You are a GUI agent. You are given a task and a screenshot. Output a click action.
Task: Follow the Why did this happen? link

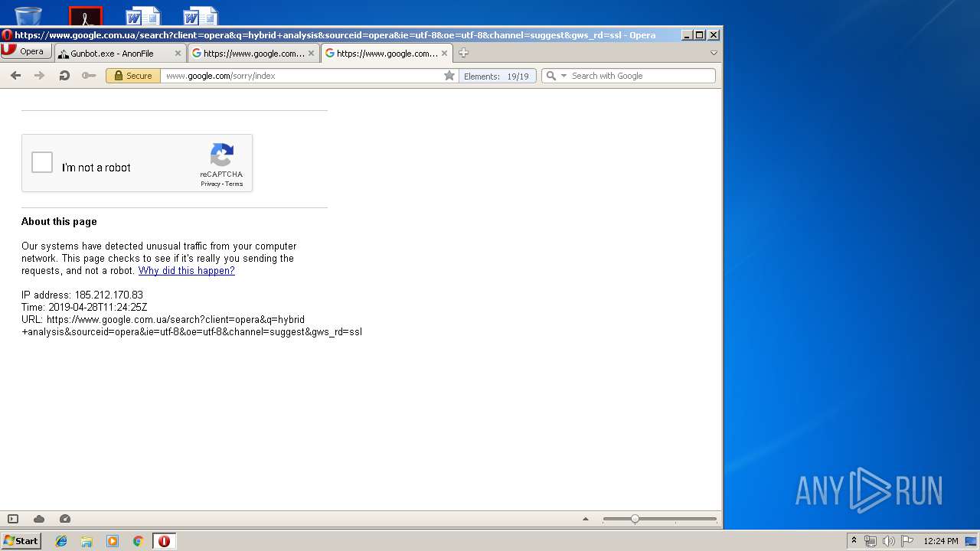(x=186, y=271)
